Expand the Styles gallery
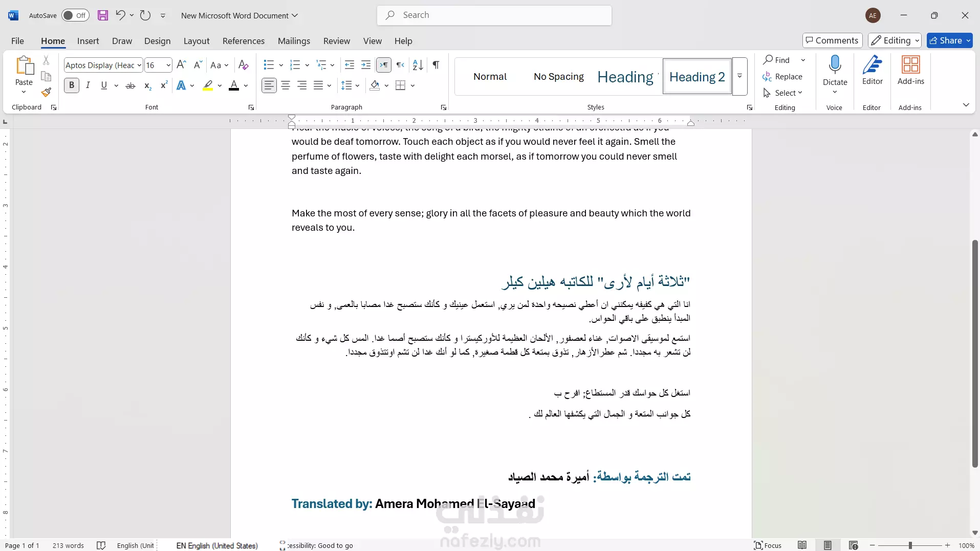This screenshot has height=551, width=980. click(x=739, y=77)
